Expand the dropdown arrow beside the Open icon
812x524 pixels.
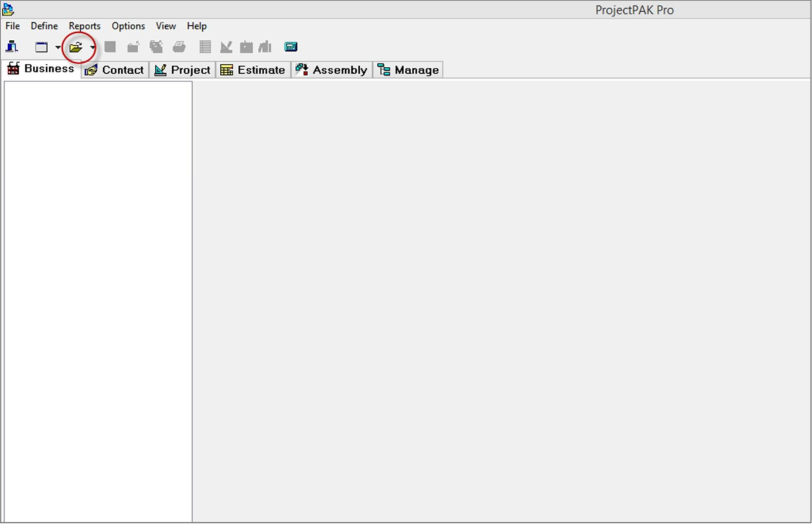pyautogui.click(x=92, y=47)
